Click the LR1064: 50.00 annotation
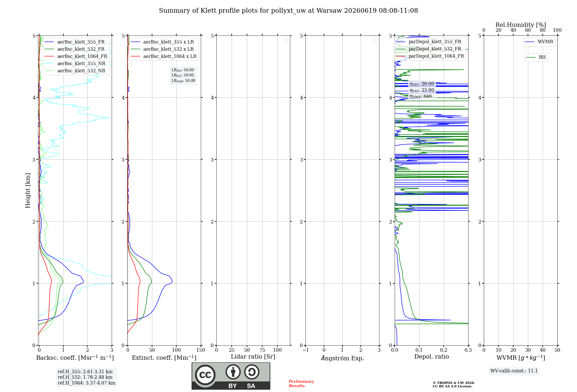 [183, 81]
